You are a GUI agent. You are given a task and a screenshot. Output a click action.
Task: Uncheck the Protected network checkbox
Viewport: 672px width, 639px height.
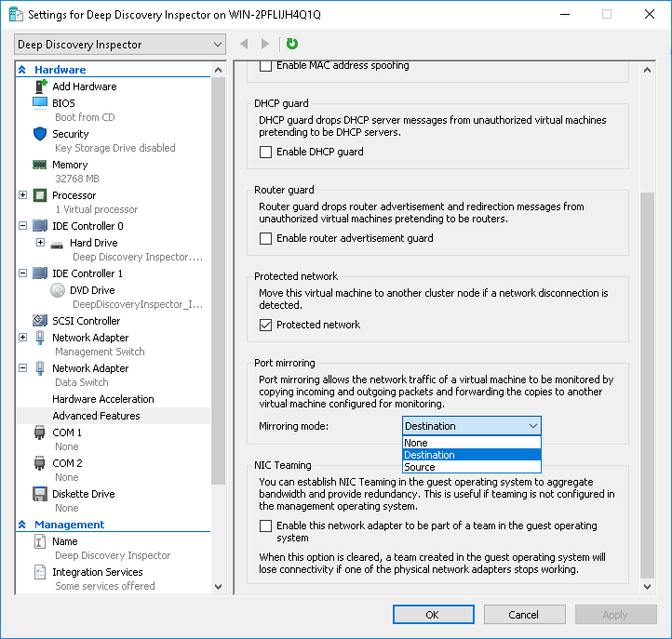click(x=266, y=325)
